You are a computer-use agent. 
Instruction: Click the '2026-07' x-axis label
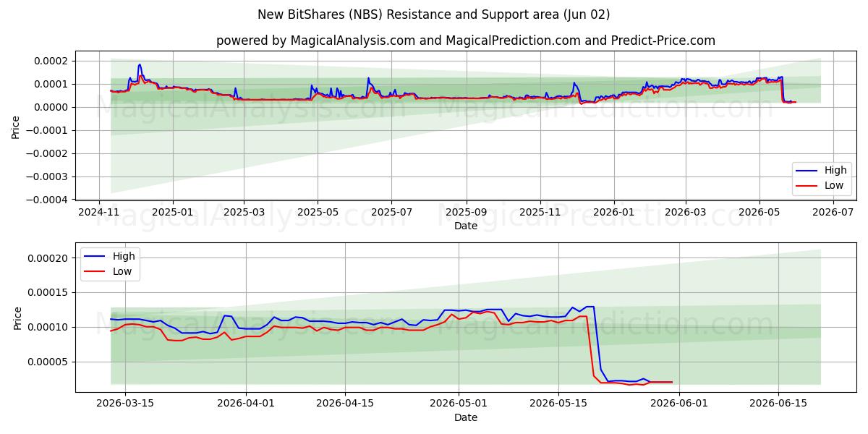833,213
